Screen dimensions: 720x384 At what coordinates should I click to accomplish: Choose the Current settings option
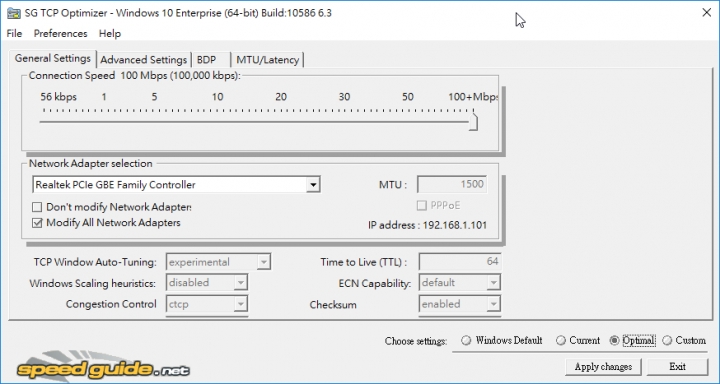(561, 340)
